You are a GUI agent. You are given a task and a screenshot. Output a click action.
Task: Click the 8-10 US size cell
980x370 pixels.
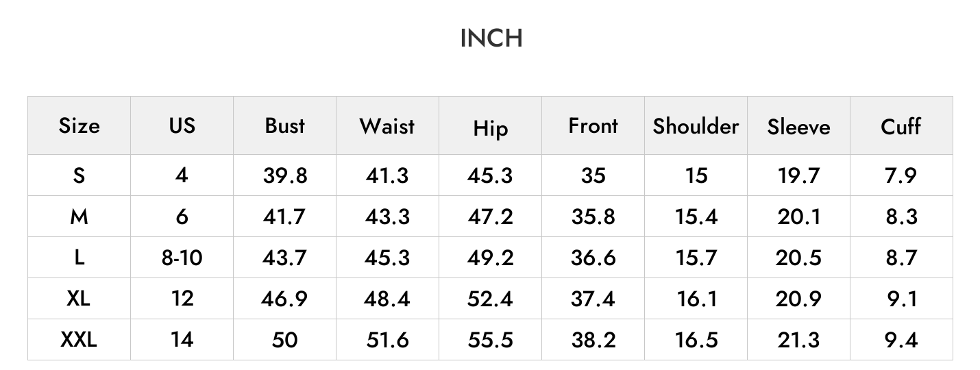182,258
